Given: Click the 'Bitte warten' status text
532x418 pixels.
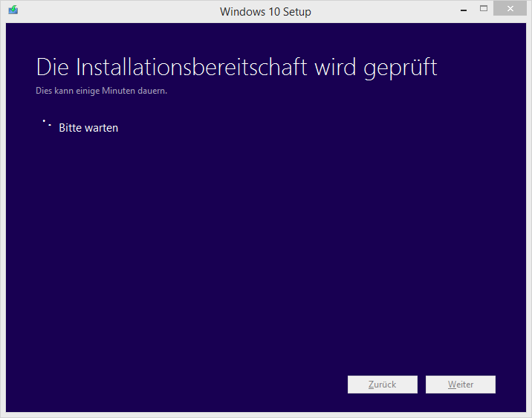Looking at the screenshot, I should (88, 128).
